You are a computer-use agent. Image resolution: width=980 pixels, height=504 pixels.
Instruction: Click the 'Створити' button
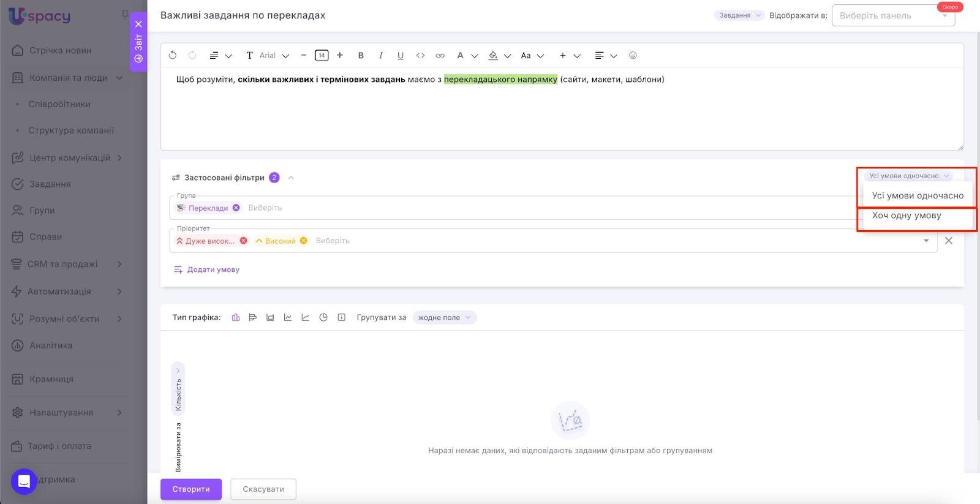coord(191,489)
